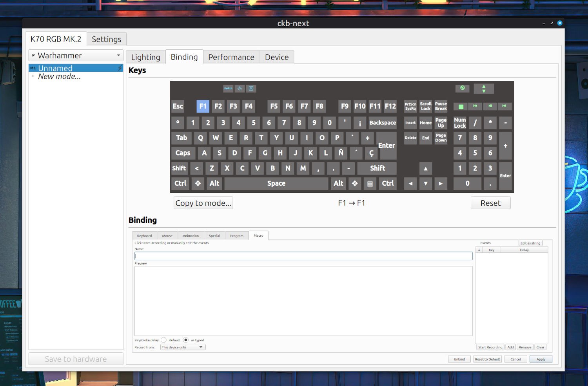Select the volume rocker on the keyboard layout
This screenshot has width=588, height=386.
click(483, 89)
